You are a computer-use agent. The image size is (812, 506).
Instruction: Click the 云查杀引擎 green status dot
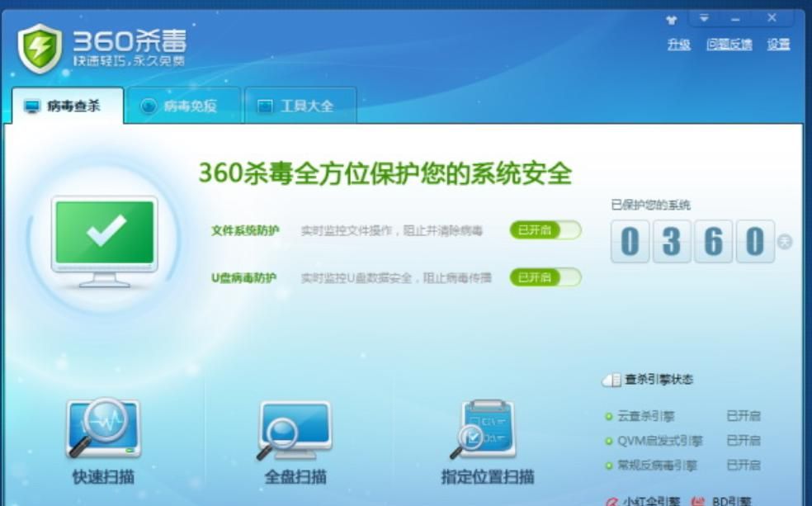[x=608, y=416]
